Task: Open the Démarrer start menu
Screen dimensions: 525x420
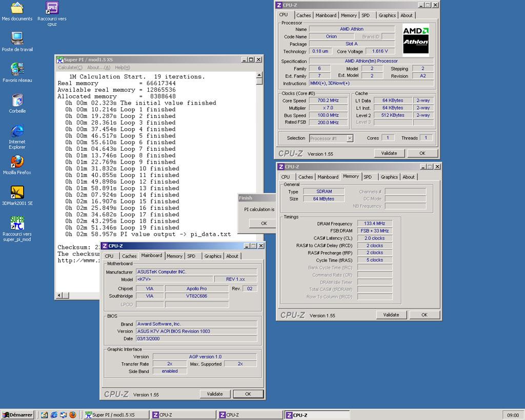Action: click(x=17, y=415)
